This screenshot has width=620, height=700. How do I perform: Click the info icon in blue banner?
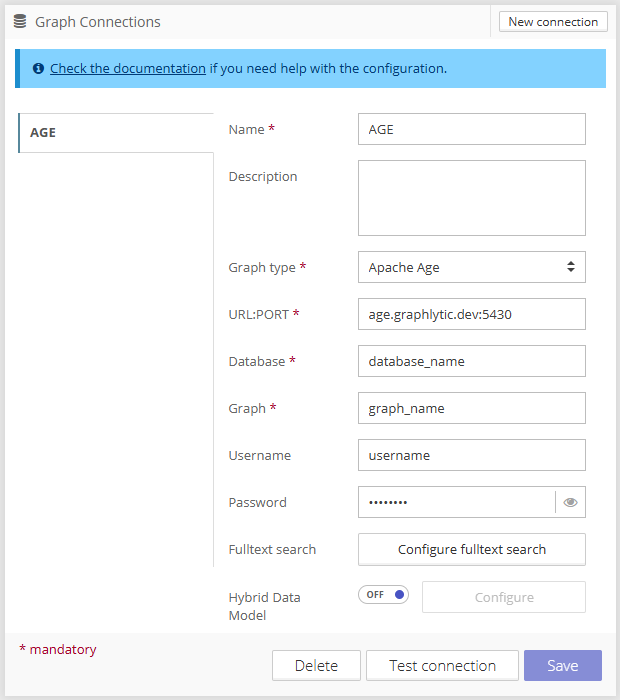click(38, 69)
